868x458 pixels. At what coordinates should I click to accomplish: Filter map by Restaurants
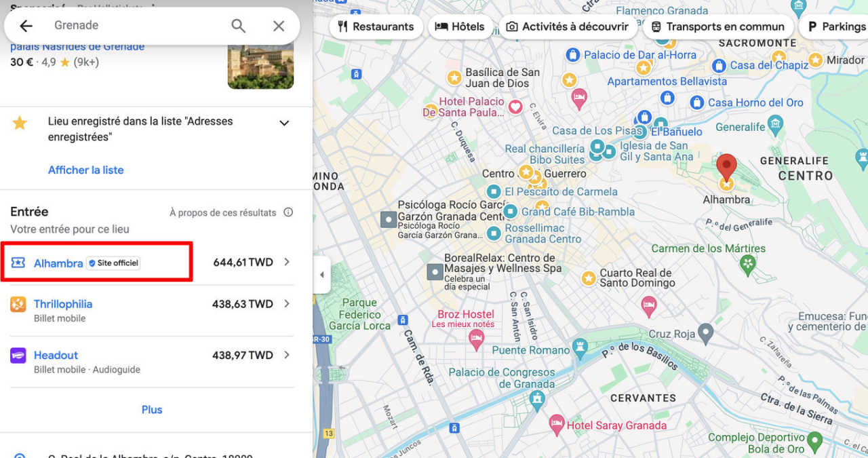376,26
